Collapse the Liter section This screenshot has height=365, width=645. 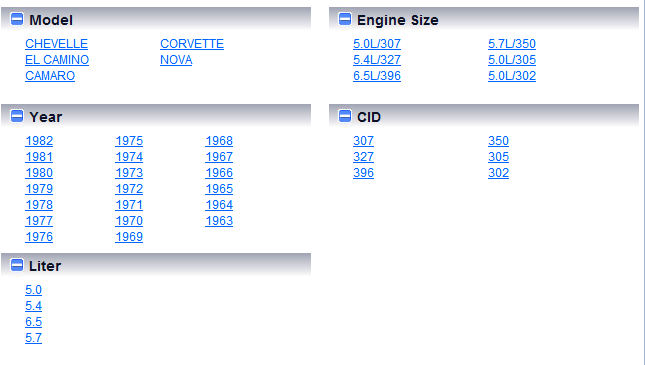17,265
